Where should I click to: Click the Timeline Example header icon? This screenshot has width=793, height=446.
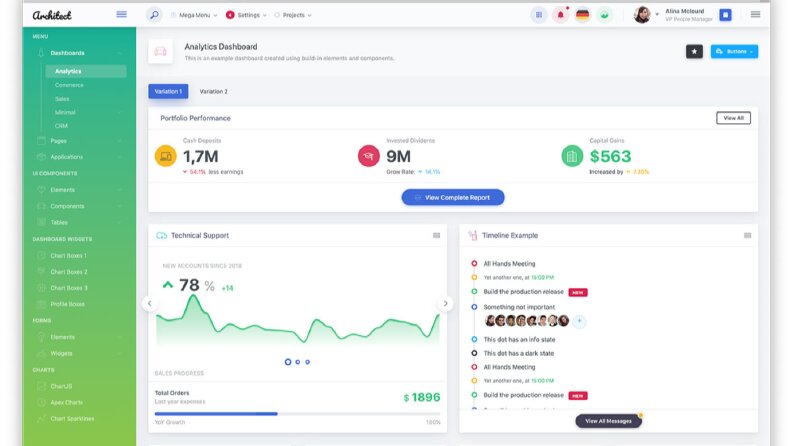(x=473, y=236)
